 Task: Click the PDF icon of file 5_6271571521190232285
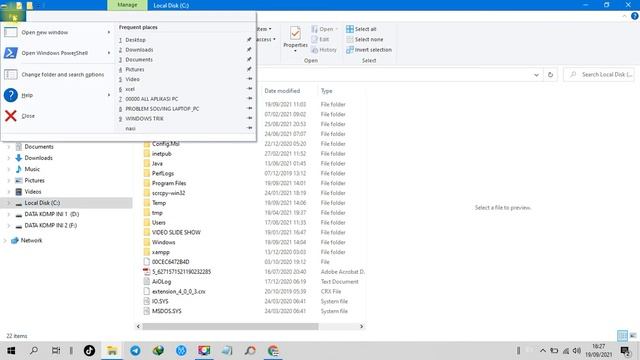coord(147,271)
